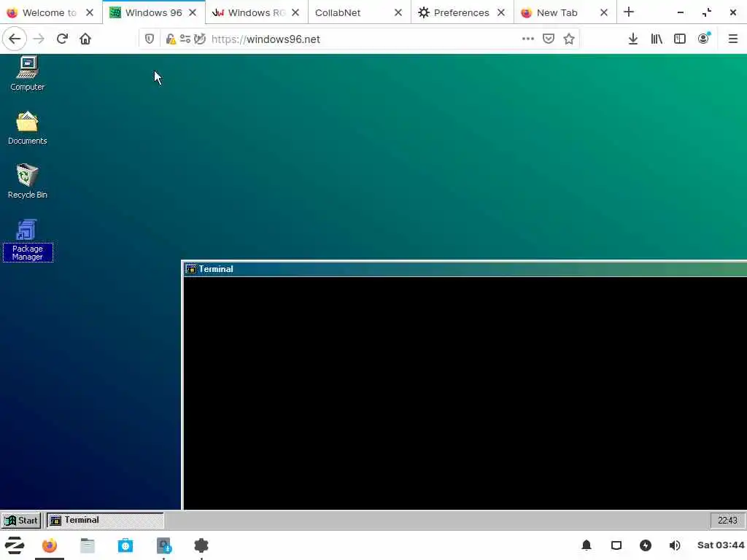The height and width of the screenshot is (560, 747).
Task: Open the volume control tray icon
Action: click(675, 545)
